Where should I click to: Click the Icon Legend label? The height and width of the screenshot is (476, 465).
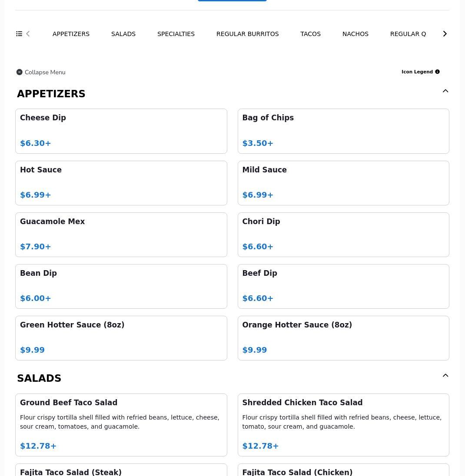(x=417, y=72)
